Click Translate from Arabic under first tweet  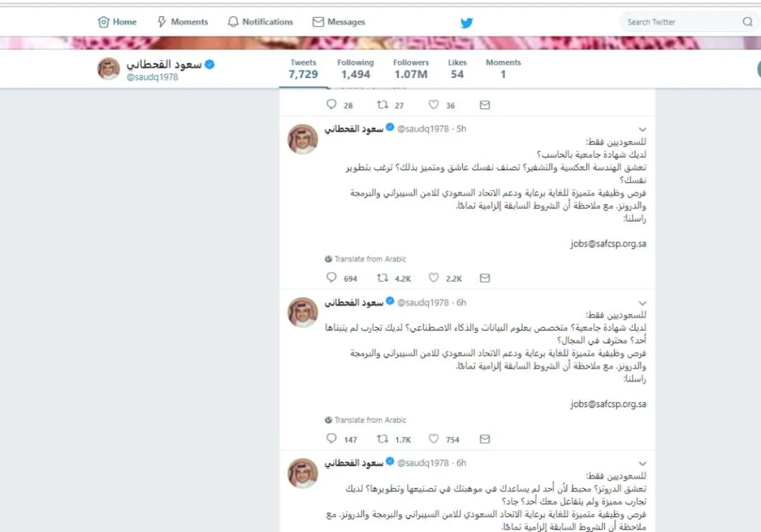point(365,259)
